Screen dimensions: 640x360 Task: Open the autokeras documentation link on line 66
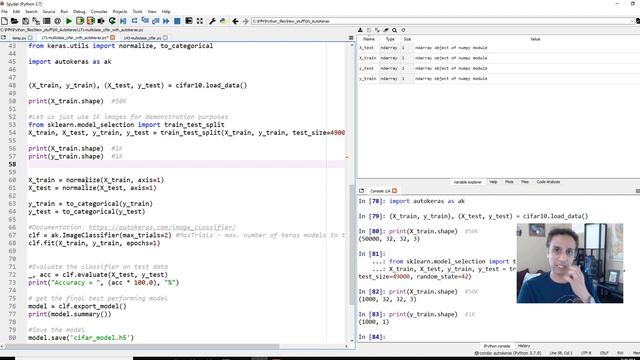pos(162,227)
